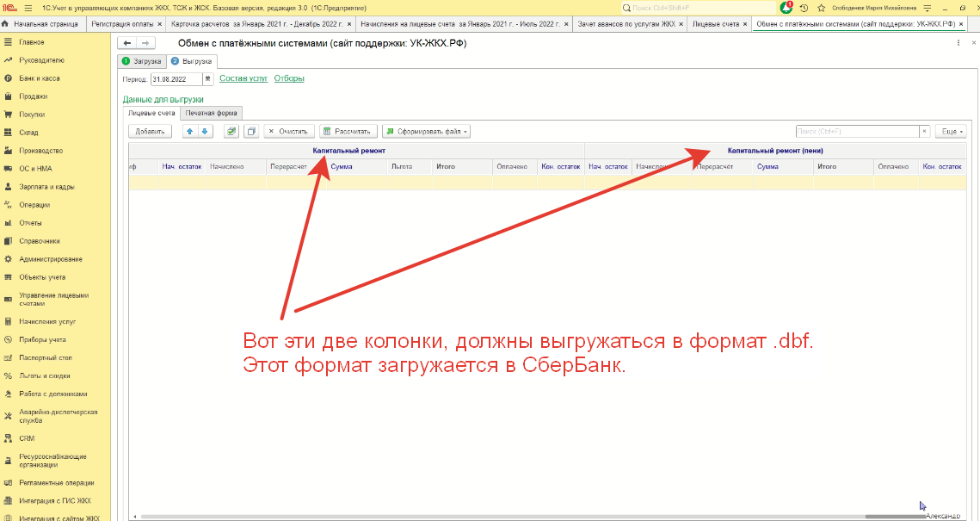Click the uncheck-all squares icon
The height and width of the screenshot is (521, 980).
tap(250, 132)
